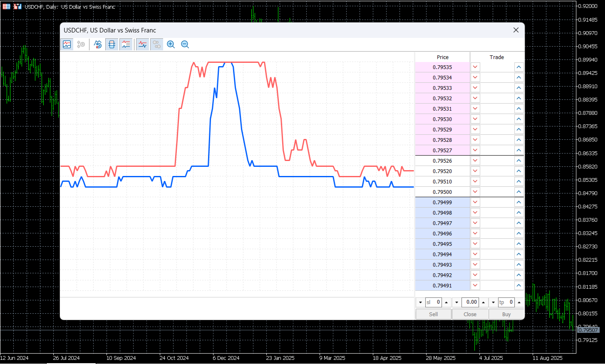Click red down arrow at price 0.79526
605x364 pixels.
point(475,161)
